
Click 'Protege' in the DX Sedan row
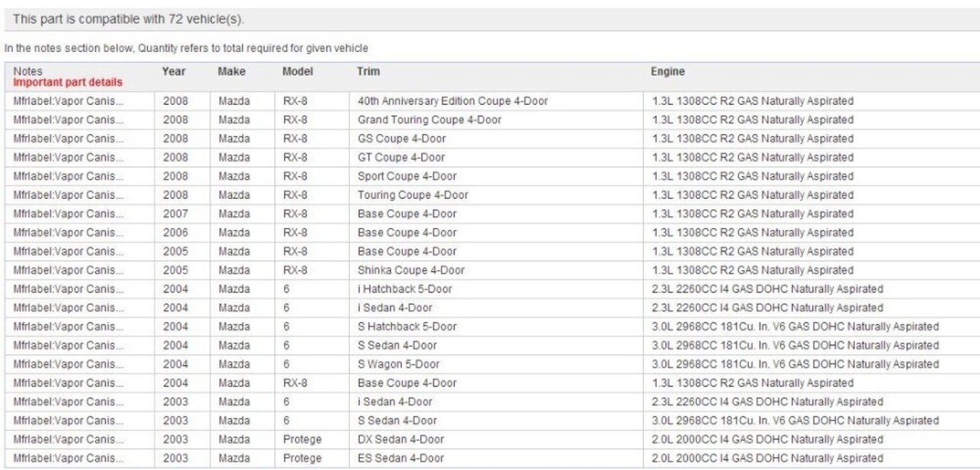coord(302,439)
